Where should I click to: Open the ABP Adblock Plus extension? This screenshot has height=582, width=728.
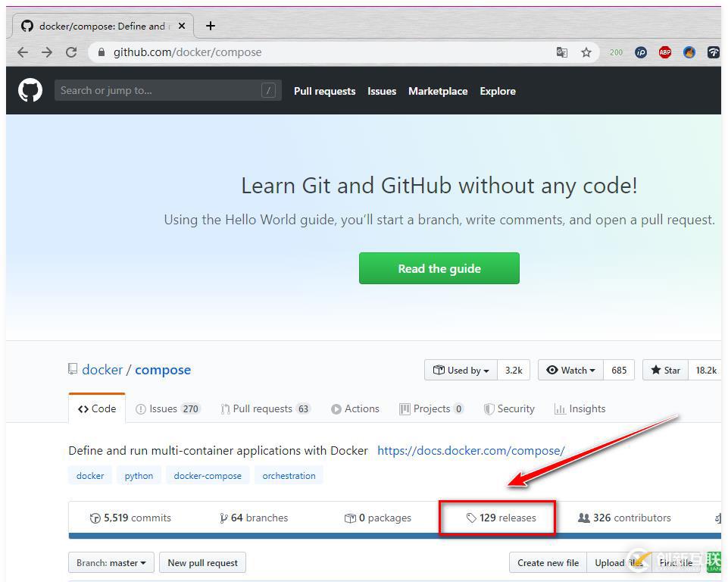click(665, 52)
